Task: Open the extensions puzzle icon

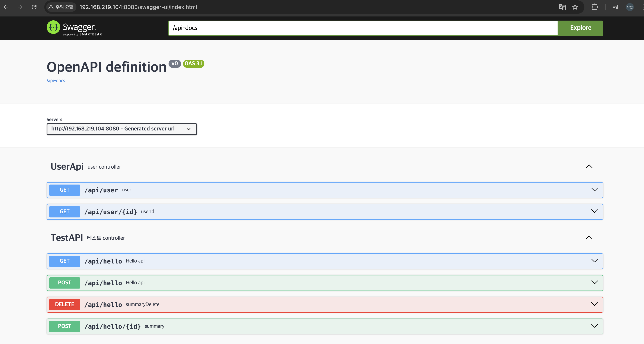Action: tap(595, 7)
